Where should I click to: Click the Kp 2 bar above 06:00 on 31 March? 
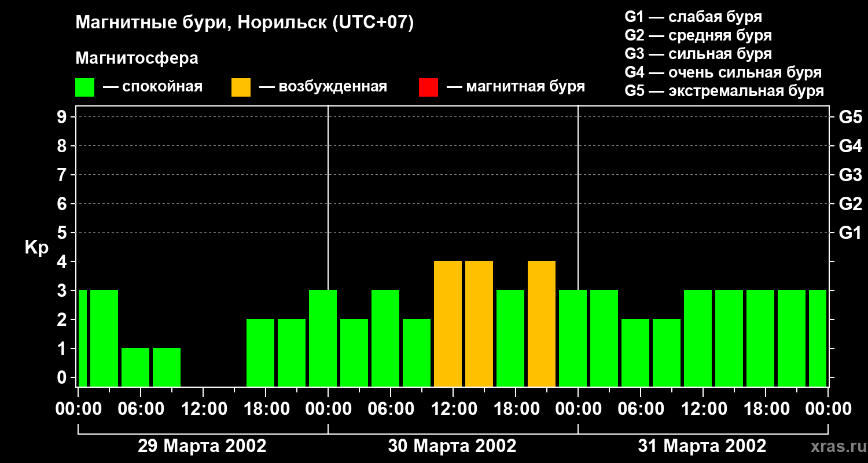[635, 353]
